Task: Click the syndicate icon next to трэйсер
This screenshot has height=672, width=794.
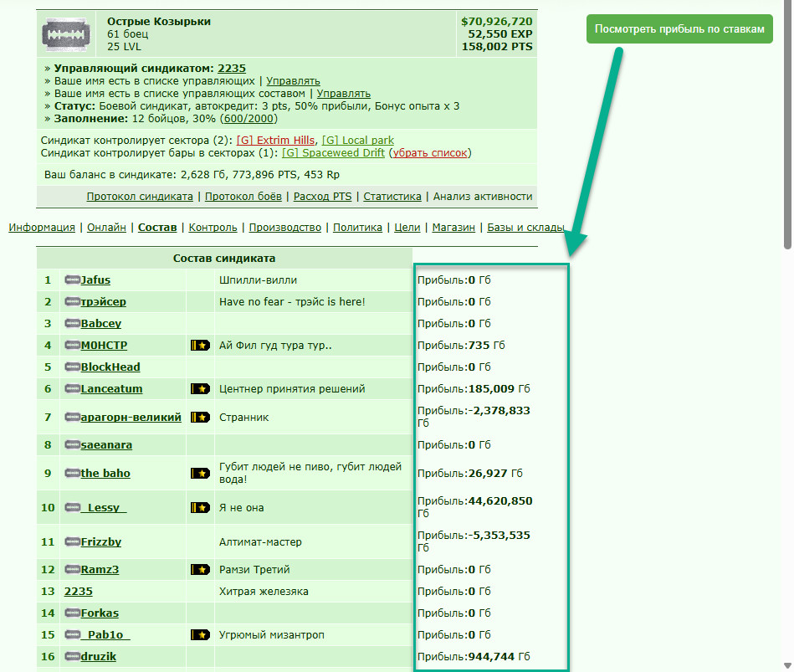Action: (x=73, y=301)
